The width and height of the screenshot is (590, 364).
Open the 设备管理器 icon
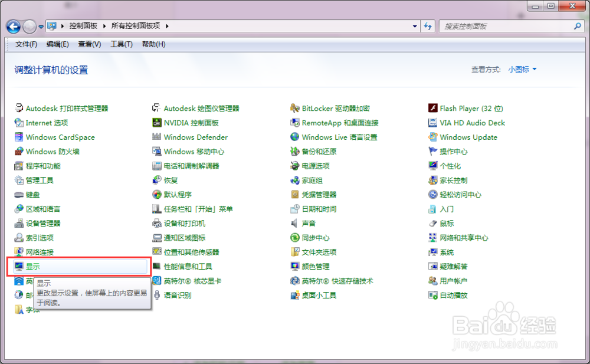pyautogui.click(x=19, y=223)
